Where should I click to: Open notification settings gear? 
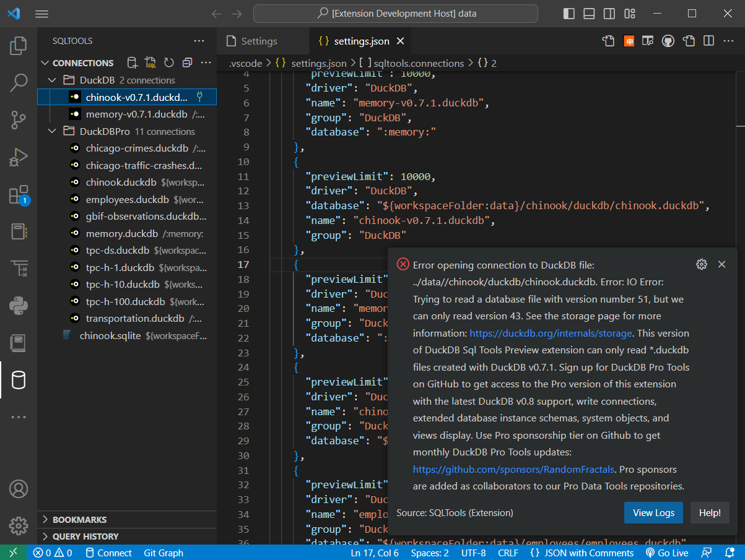pos(702,264)
